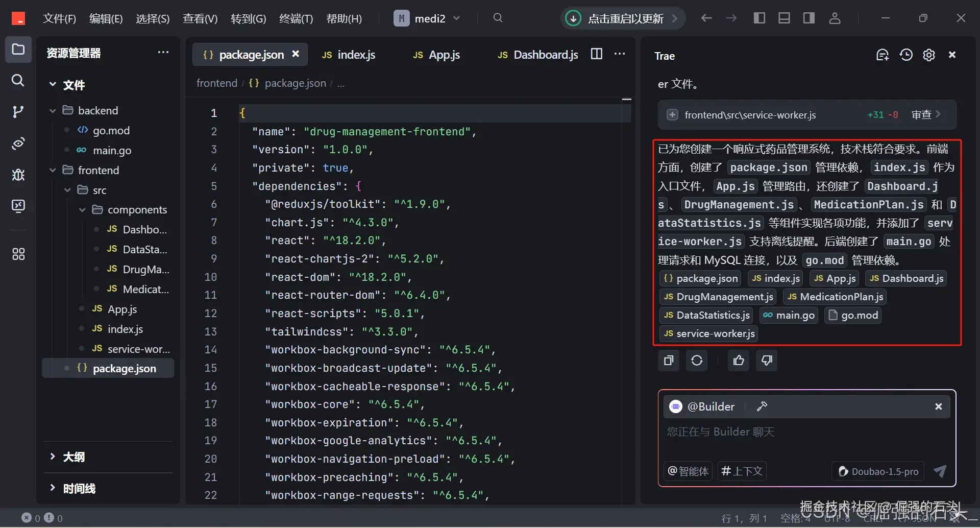Open the 终端(T) menu
Viewport: 980px width, 528px height.
296,19
